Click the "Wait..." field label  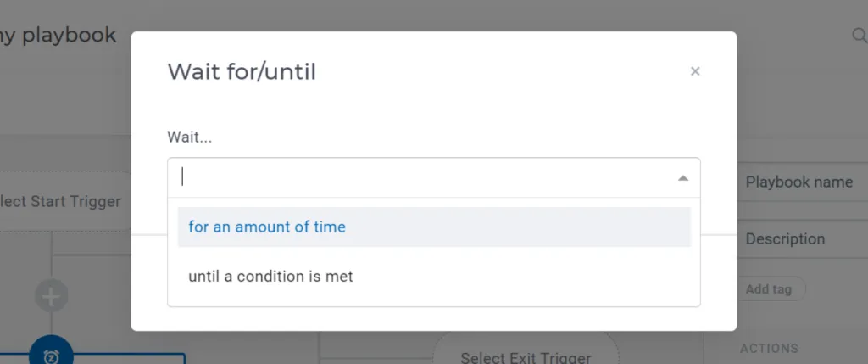(189, 137)
